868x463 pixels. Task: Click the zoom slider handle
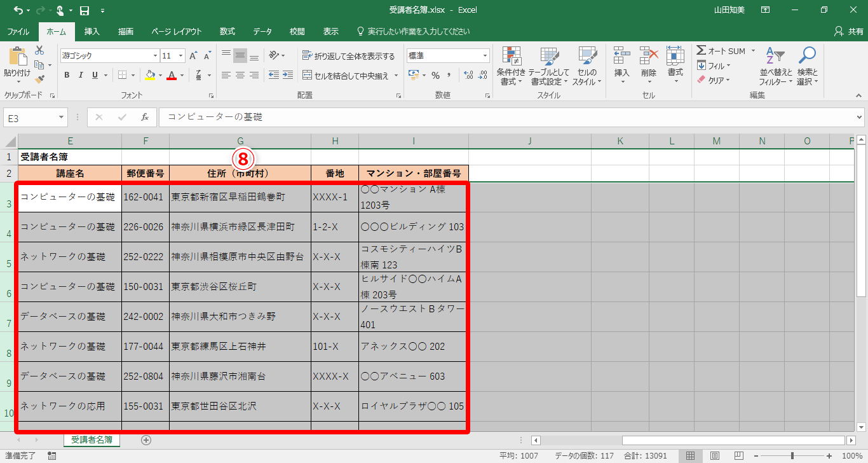pos(792,455)
